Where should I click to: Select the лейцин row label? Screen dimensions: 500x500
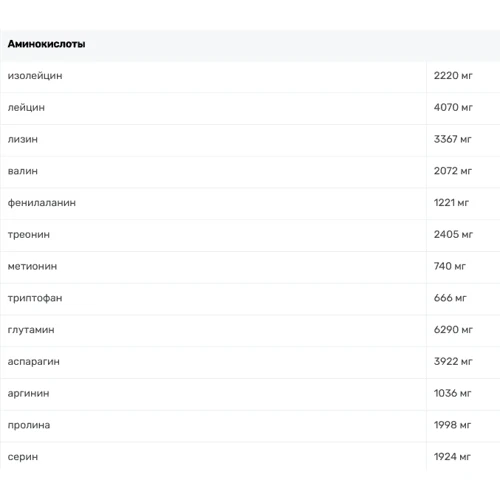26,108
